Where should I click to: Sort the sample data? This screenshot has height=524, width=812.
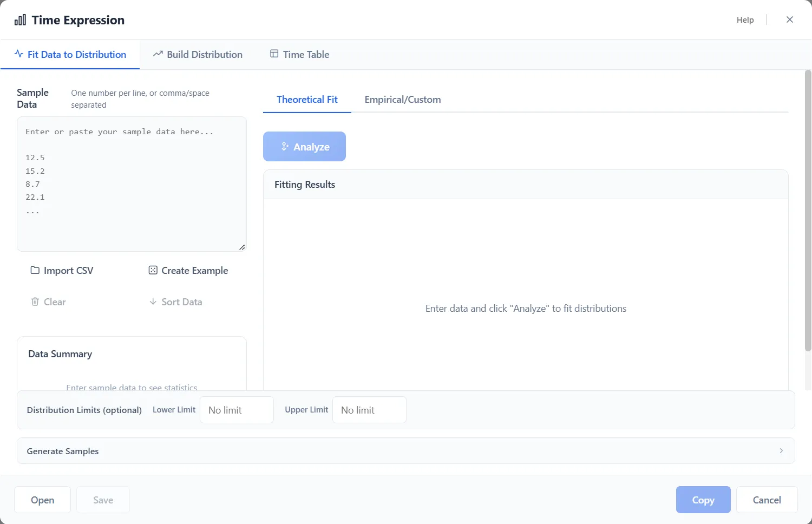click(175, 302)
